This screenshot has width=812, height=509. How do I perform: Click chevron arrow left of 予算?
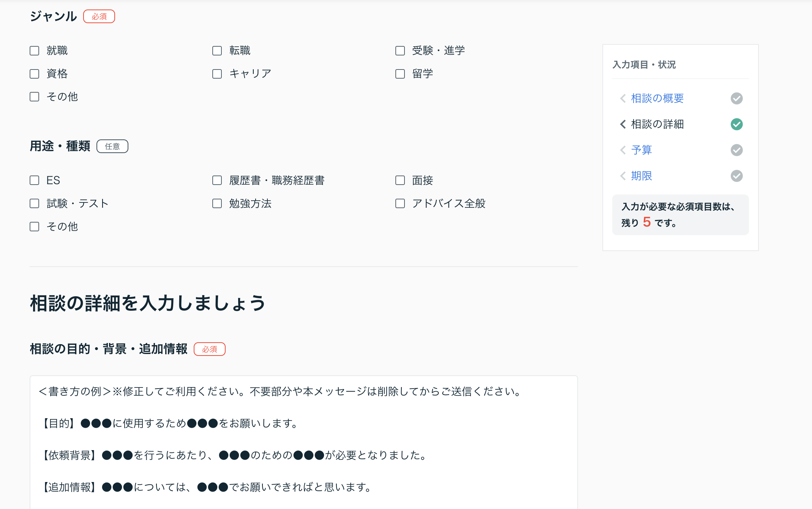pyautogui.click(x=623, y=150)
